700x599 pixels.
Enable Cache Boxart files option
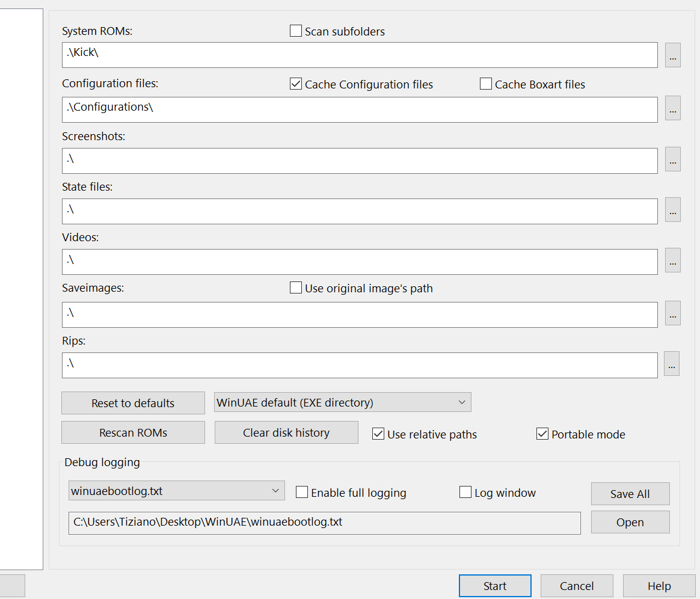click(486, 84)
